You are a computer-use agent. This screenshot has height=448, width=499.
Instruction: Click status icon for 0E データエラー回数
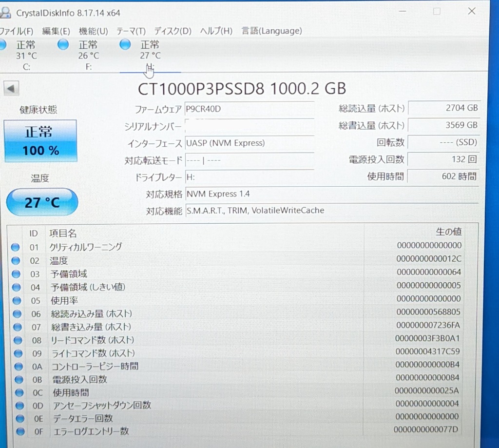pos(20,418)
